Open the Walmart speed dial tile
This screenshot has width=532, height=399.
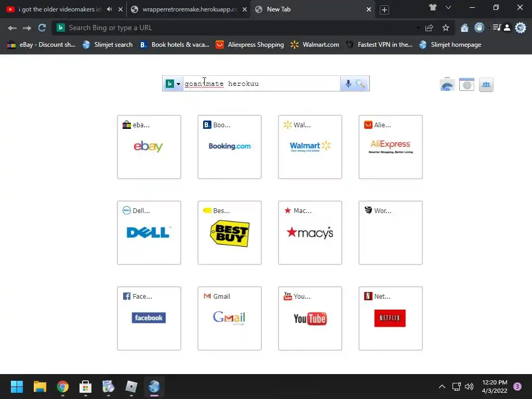click(310, 147)
